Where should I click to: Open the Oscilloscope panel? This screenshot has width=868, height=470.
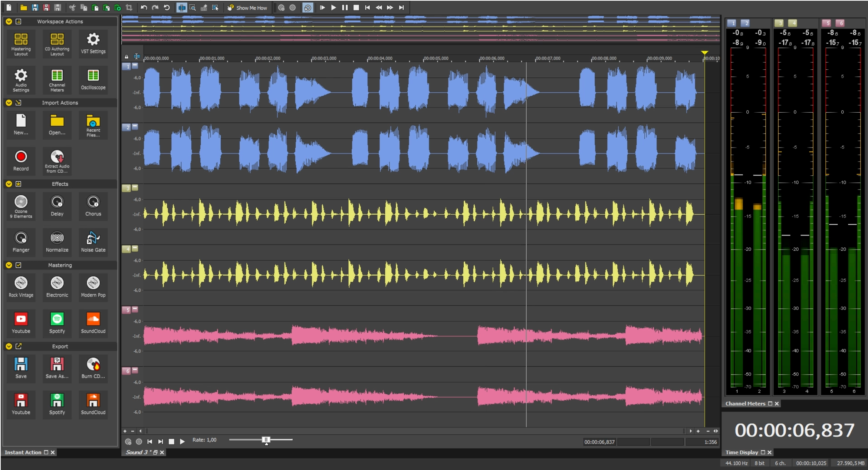pyautogui.click(x=92, y=81)
